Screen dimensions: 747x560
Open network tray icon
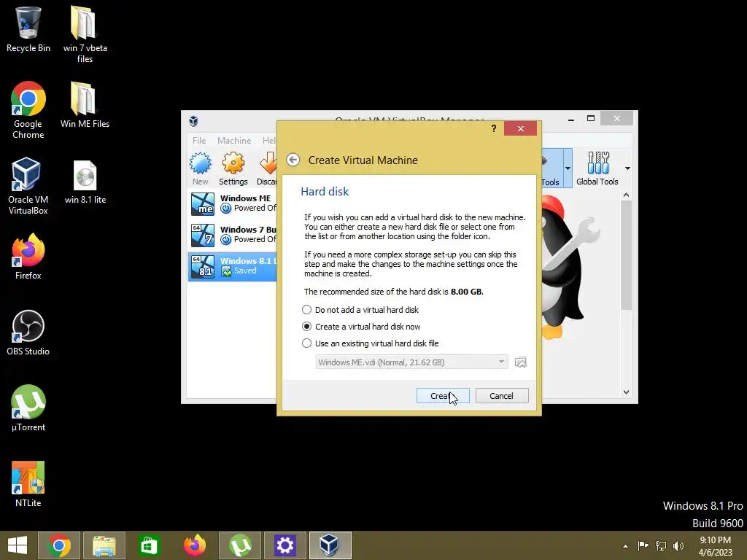pos(661,545)
